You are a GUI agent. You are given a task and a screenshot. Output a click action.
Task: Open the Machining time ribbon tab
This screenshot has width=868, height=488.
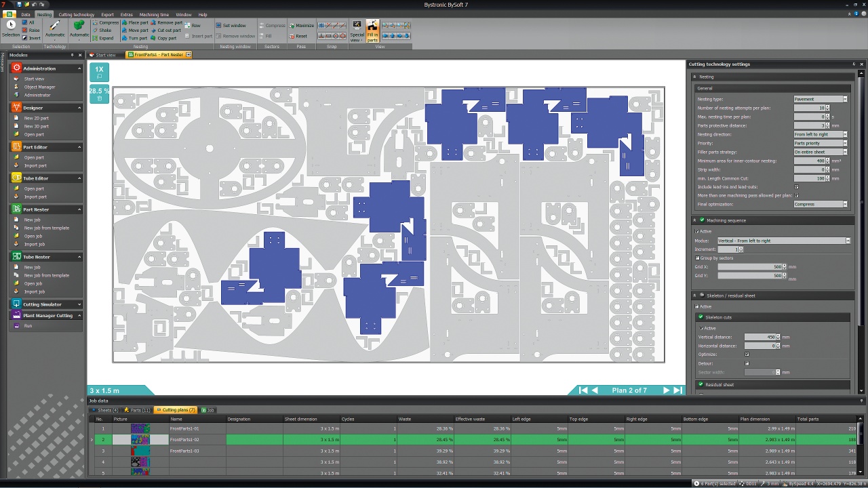point(155,14)
